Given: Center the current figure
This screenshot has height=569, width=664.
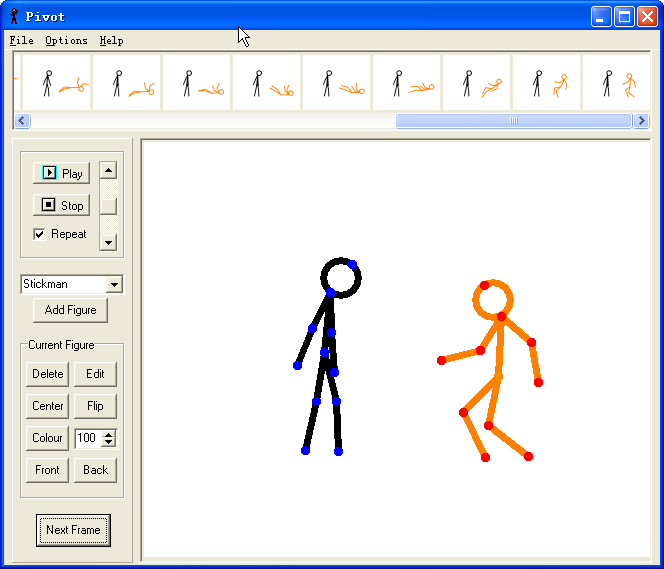Looking at the screenshot, I should click(x=47, y=406).
